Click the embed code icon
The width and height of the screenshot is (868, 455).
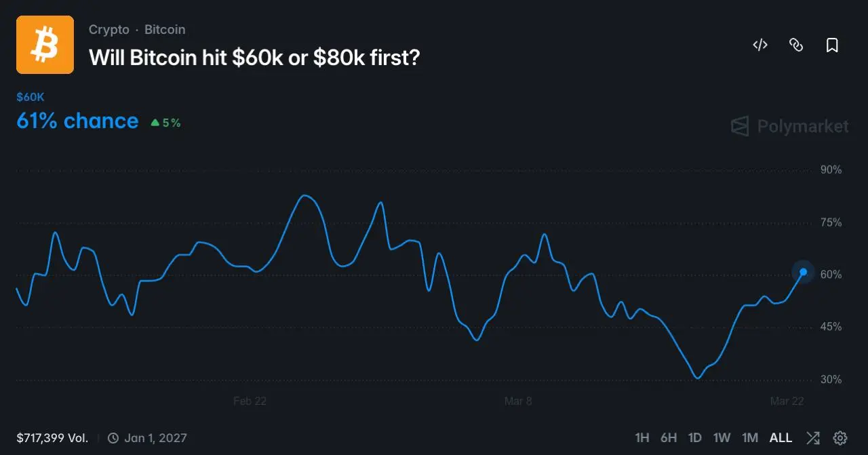point(760,45)
